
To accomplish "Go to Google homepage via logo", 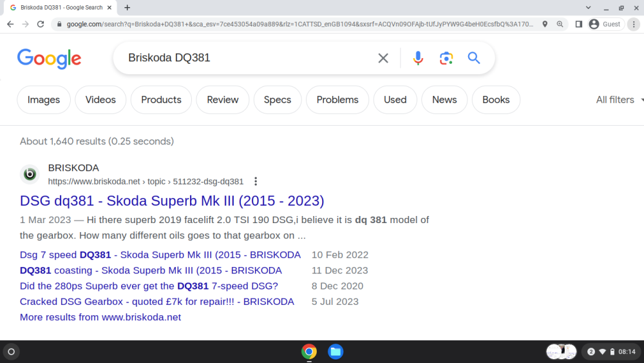I will (50, 59).
